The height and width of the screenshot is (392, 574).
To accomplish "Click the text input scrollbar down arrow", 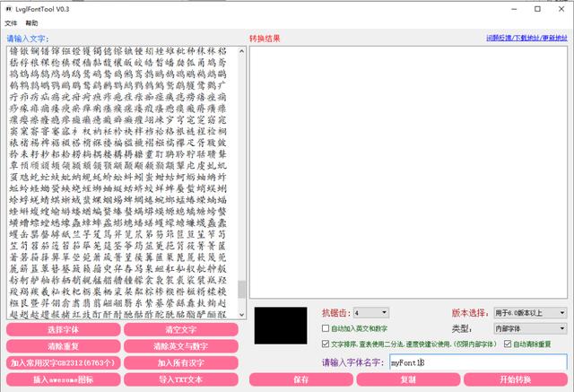I will tap(241, 314).
